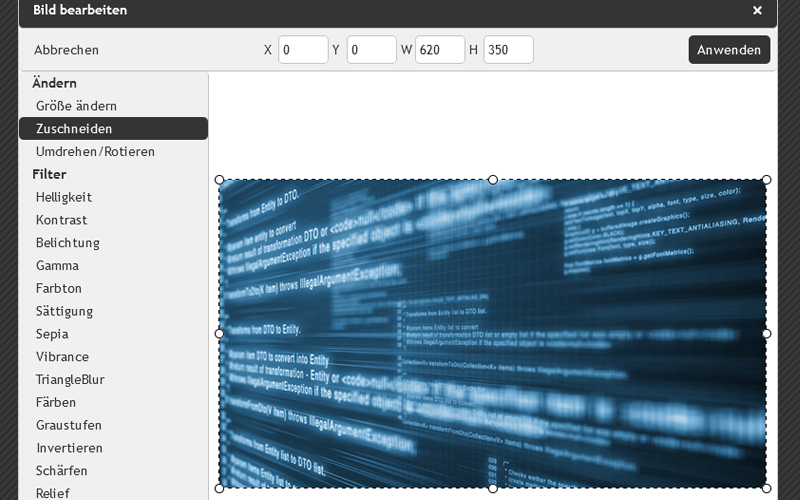Choose the Helligkeit filter

(64, 197)
